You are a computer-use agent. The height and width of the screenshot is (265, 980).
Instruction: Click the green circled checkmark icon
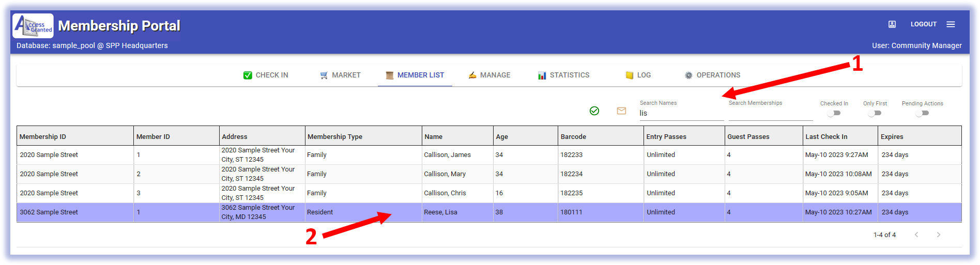(x=594, y=111)
